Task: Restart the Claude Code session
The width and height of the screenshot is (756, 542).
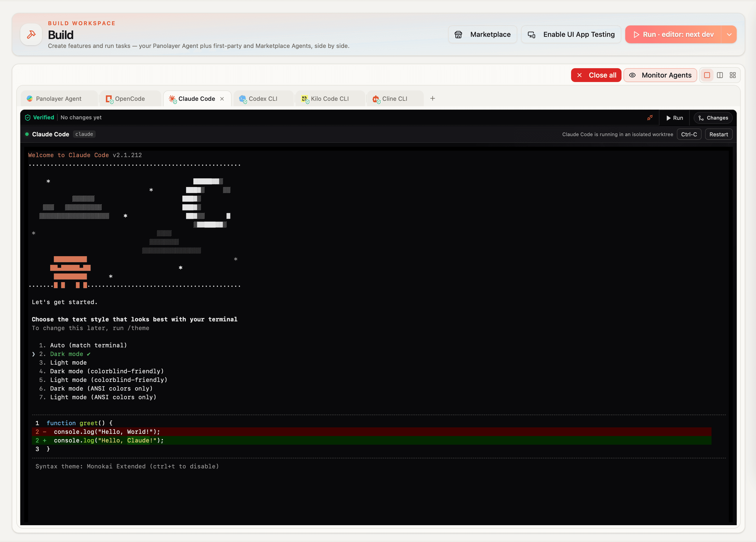Action: pyautogui.click(x=719, y=135)
